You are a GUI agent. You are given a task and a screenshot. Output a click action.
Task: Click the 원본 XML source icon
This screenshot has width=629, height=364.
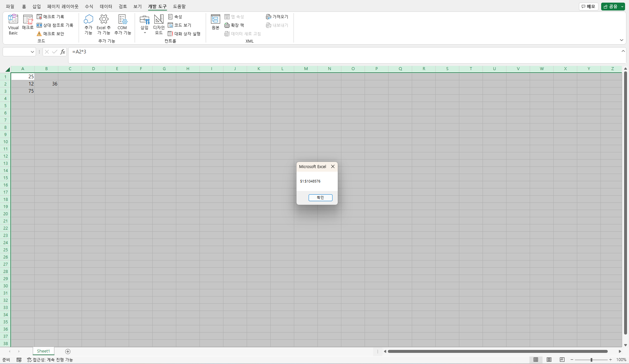[215, 20]
